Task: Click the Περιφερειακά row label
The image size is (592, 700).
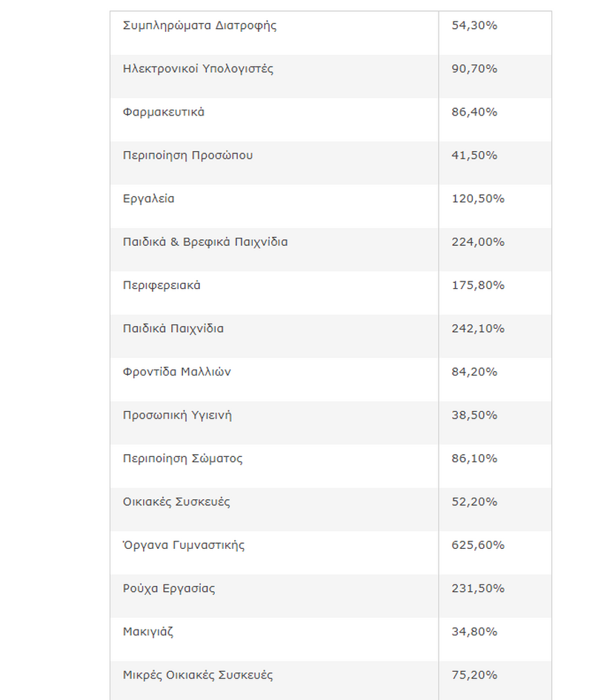Action: (162, 285)
